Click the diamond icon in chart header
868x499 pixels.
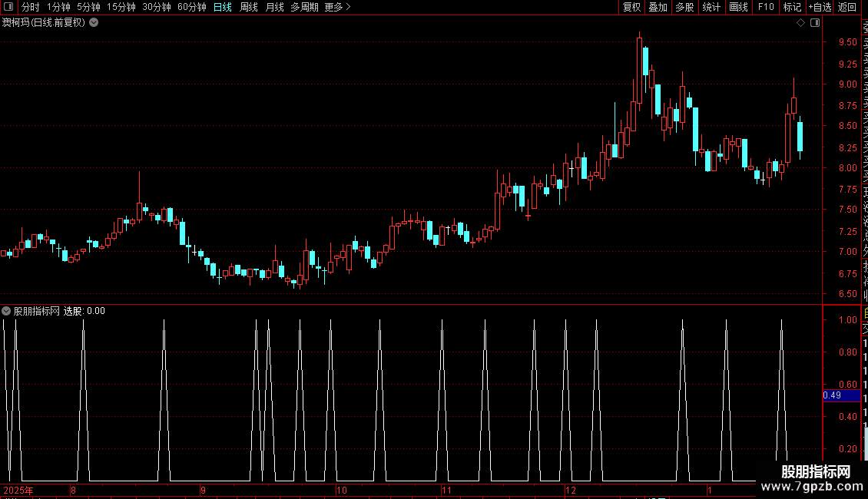point(800,23)
